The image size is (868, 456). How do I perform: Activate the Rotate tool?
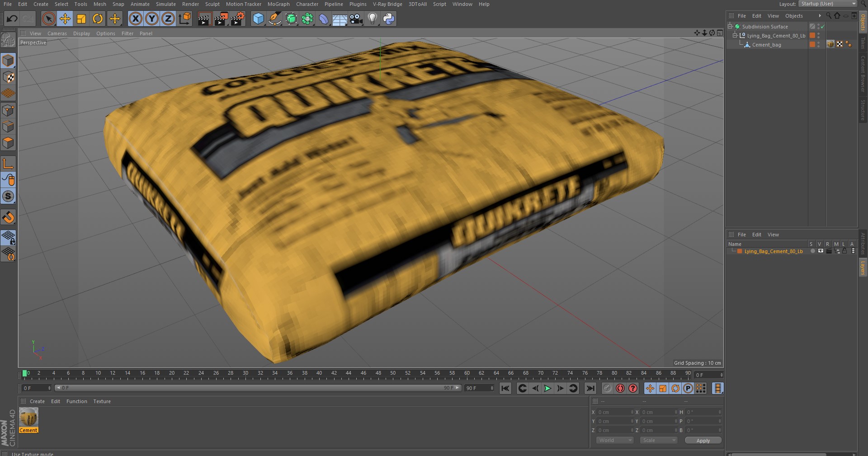[98, 19]
